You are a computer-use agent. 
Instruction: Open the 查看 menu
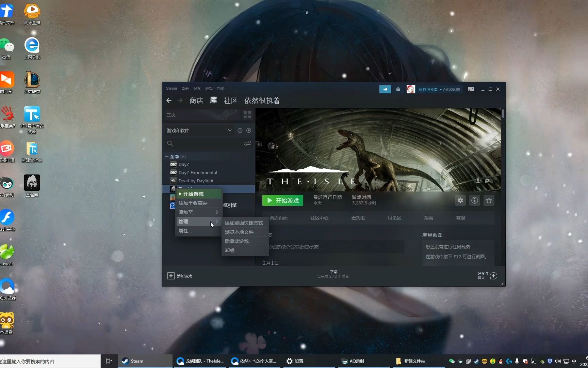point(185,89)
